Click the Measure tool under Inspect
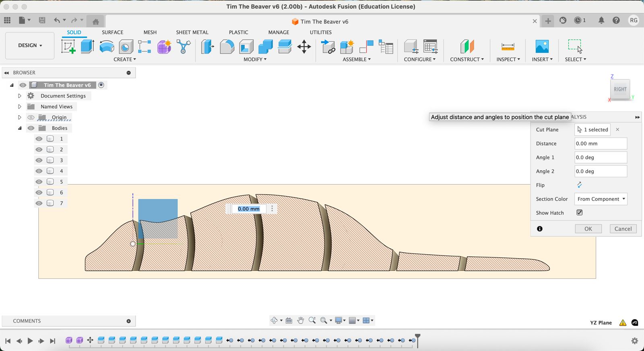 coord(508,47)
